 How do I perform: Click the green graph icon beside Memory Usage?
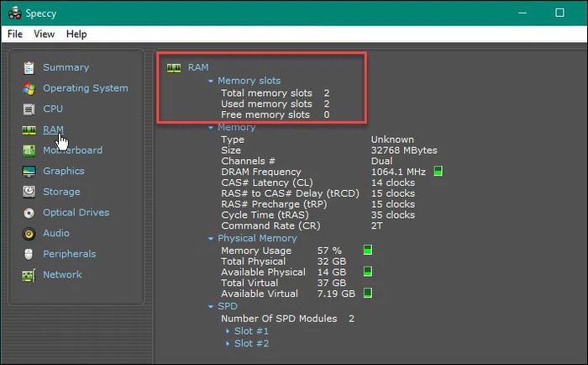click(368, 250)
